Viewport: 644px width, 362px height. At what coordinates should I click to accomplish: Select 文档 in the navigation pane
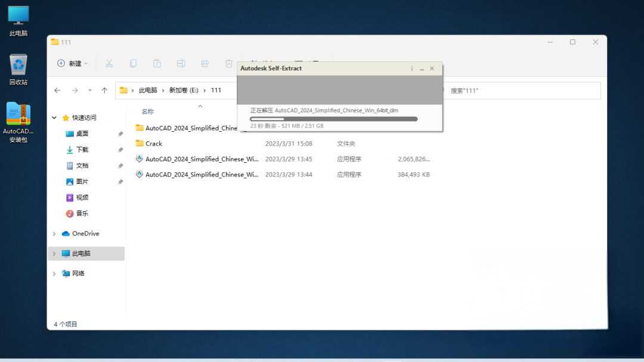(x=82, y=166)
